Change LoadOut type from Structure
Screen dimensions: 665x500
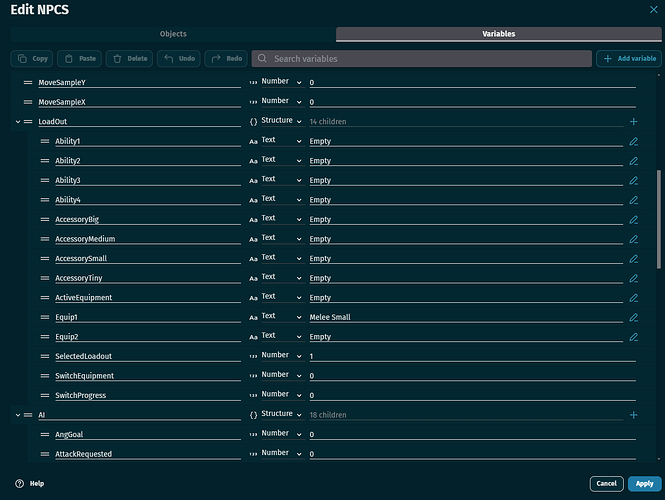(x=281, y=120)
